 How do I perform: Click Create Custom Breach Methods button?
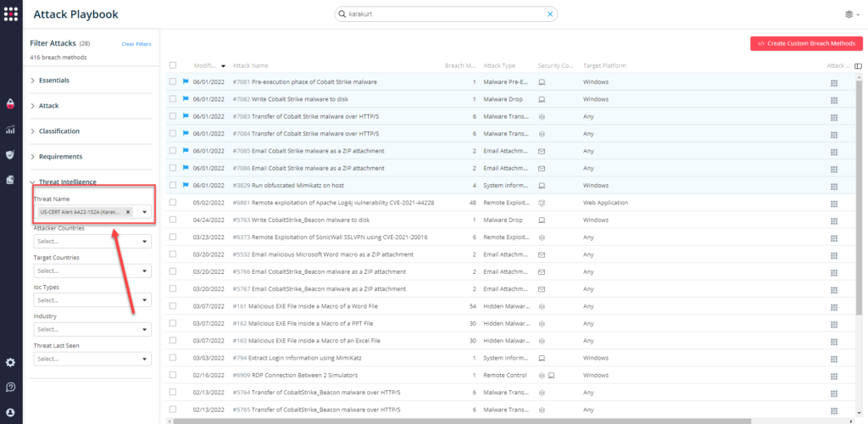[x=806, y=43]
